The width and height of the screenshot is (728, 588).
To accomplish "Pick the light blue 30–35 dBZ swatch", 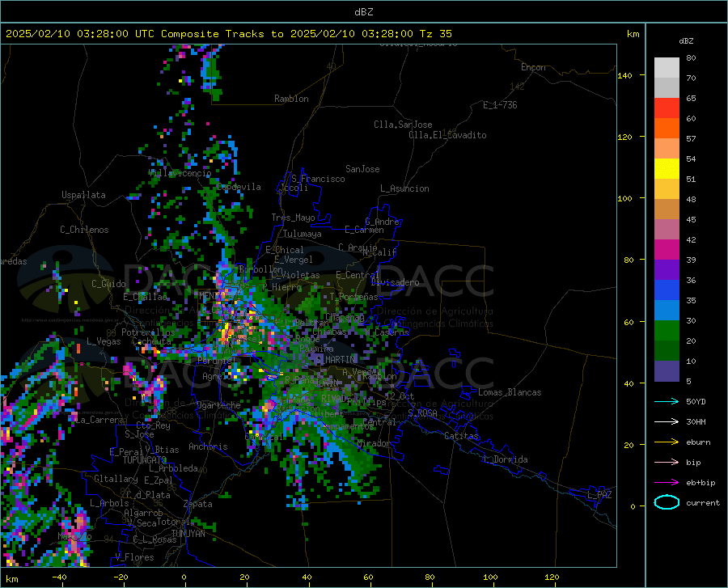I will tap(667, 311).
